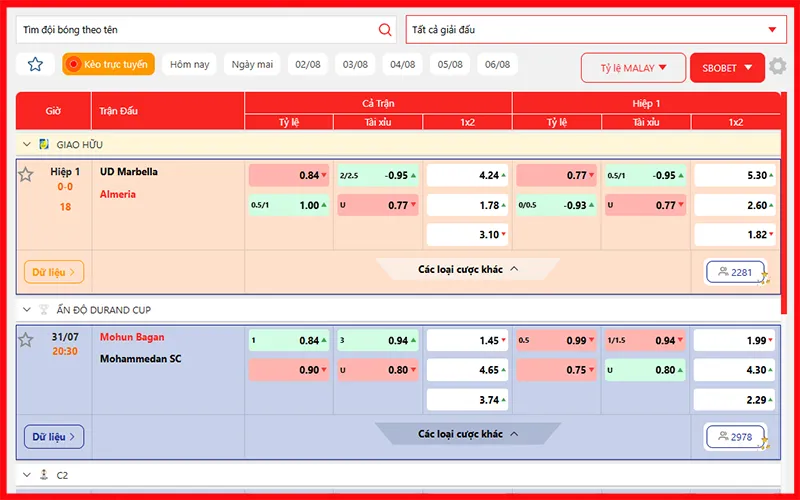Star the Mohun Bagan match
This screenshot has height=500, width=800.
click(26, 340)
